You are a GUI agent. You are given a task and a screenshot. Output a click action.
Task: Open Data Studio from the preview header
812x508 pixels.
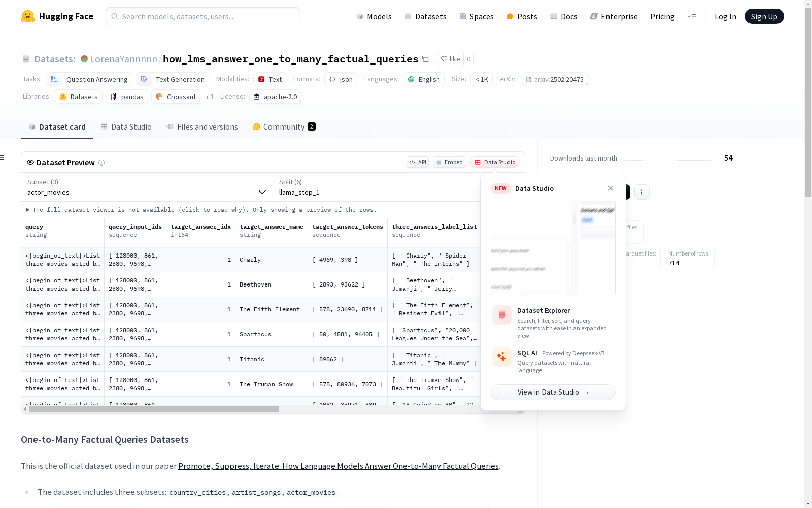click(x=495, y=162)
